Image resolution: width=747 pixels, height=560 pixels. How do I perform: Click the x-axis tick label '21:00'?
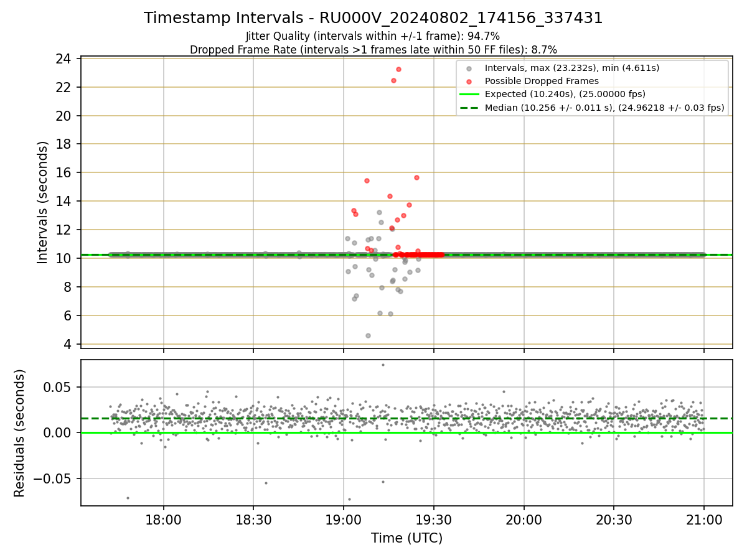click(704, 520)
